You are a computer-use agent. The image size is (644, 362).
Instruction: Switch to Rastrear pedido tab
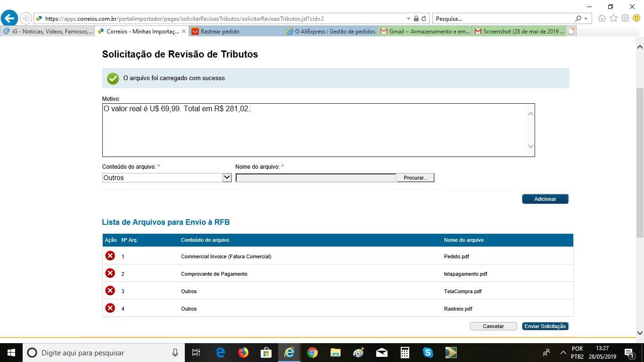[236, 32]
